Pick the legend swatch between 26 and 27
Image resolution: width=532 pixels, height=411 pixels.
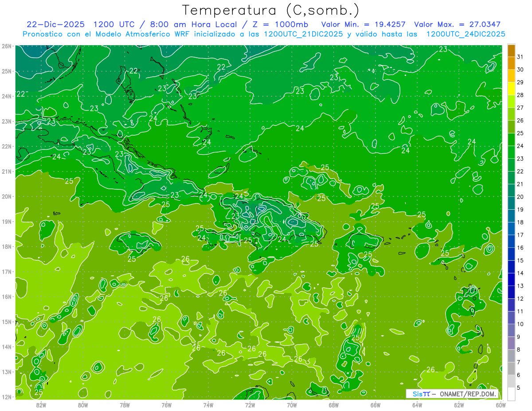click(x=511, y=114)
